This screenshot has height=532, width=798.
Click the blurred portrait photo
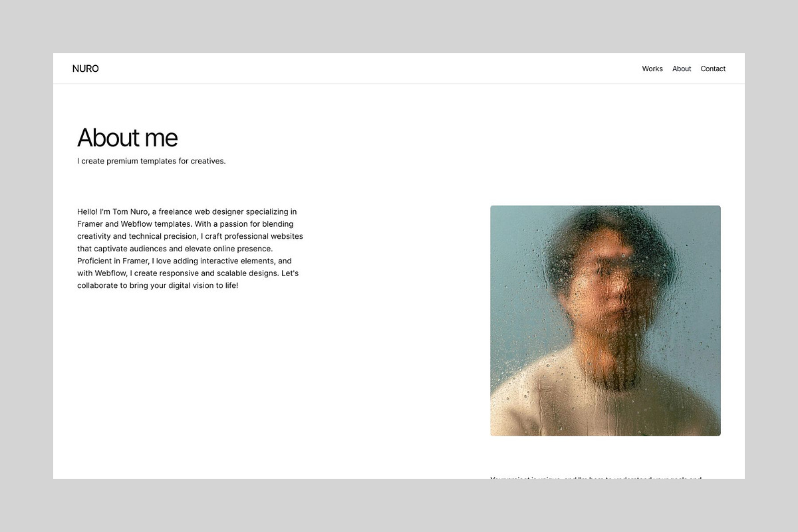[x=605, y=321]
